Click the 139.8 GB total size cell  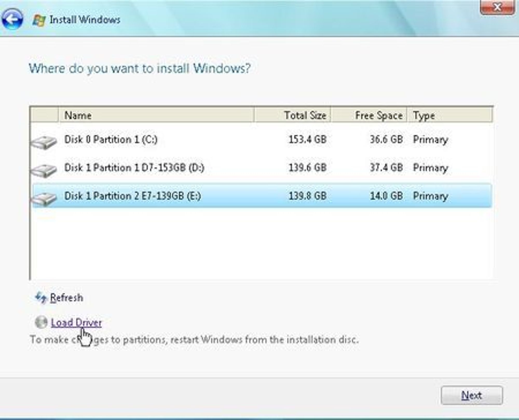point(308,196)
